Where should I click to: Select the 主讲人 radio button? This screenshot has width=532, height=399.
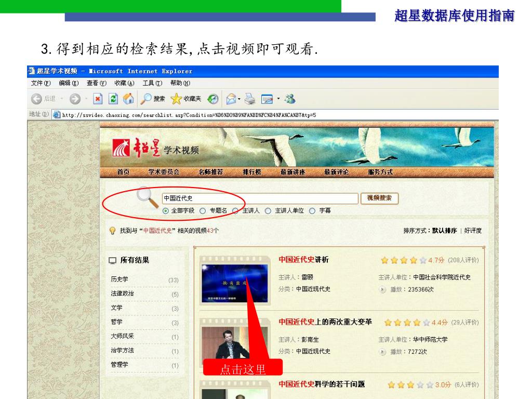[x=235, y=211]
